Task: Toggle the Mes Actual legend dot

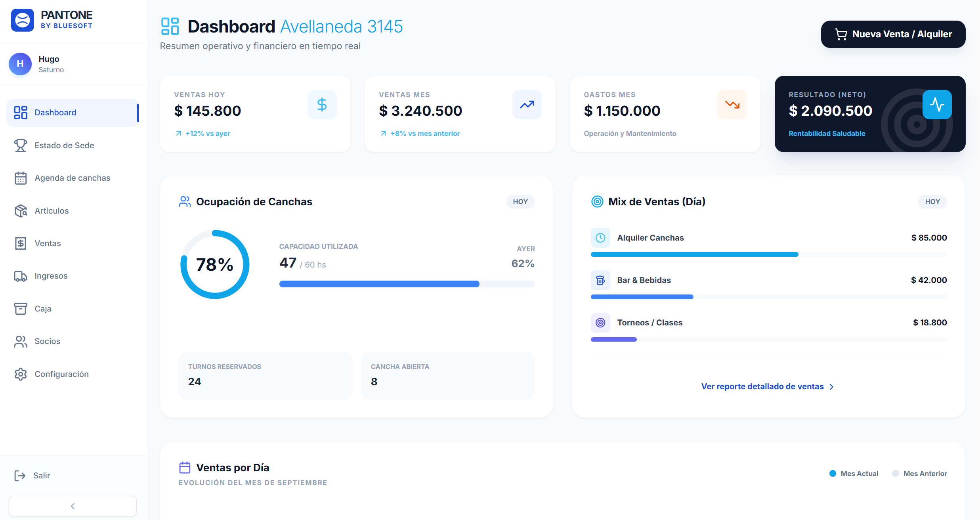Action: pos(833,473)
